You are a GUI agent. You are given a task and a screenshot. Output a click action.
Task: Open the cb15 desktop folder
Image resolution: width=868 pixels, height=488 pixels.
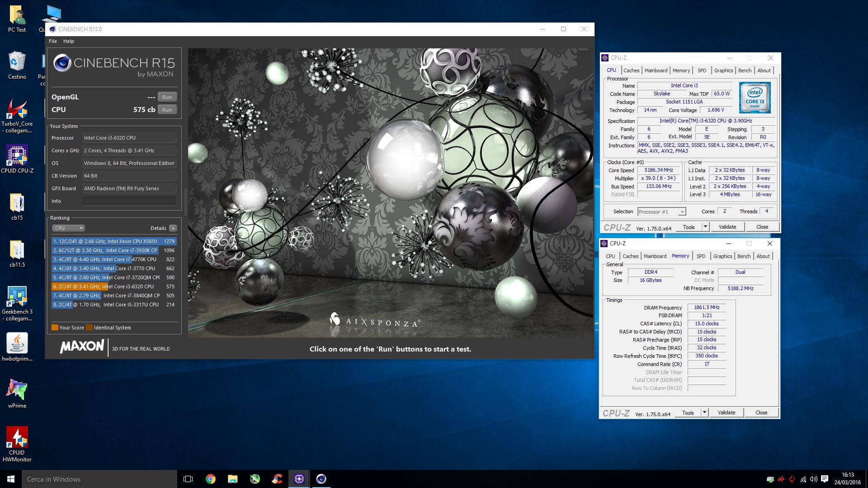pos(17,206)
